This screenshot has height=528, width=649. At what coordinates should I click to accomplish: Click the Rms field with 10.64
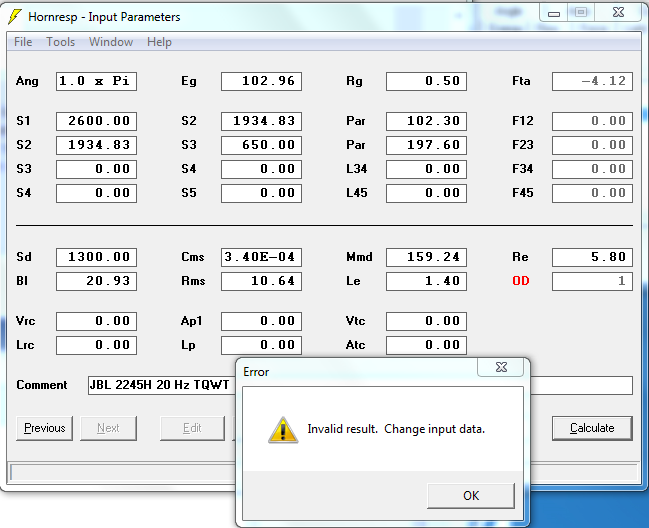click(x=261, y=281)
